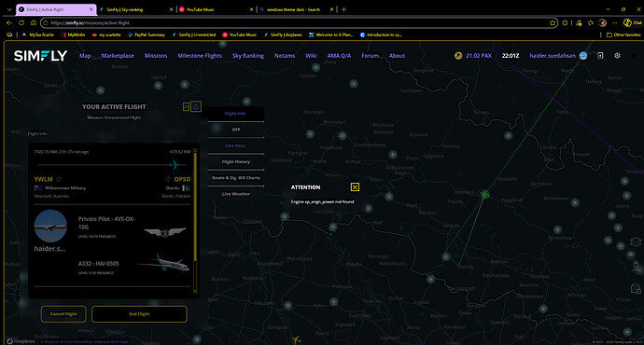
Task: Open the Live Data tab
Action: tap(235, 145)
